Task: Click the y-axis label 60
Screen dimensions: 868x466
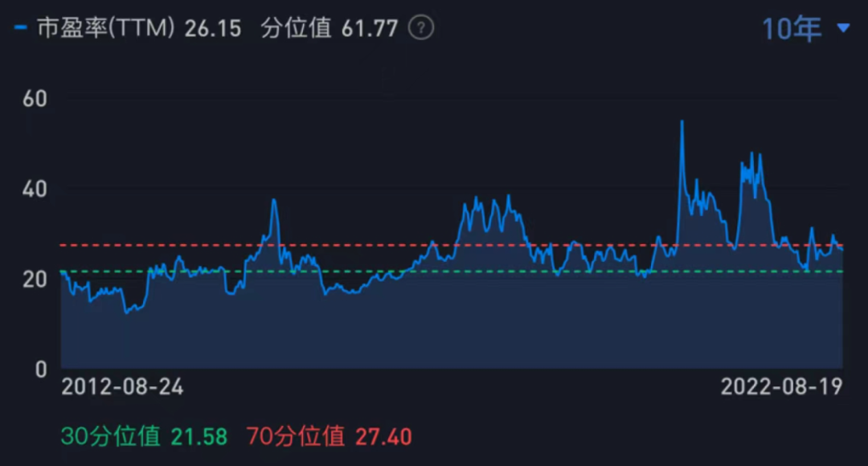Action: (35, 99)
